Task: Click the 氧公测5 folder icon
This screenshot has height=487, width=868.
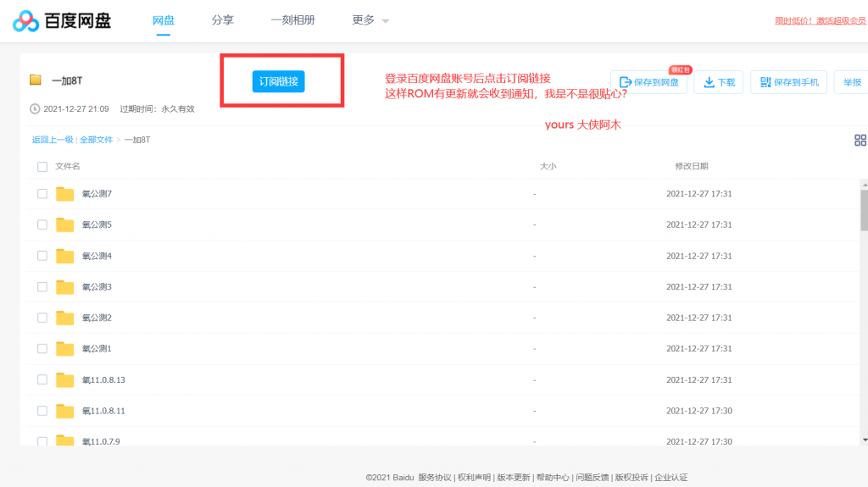Action: point(64,224)
